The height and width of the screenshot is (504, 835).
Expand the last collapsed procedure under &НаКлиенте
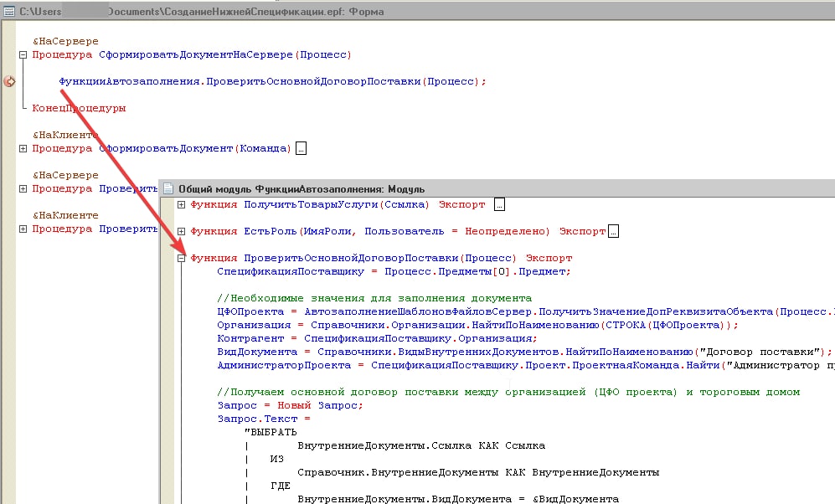point(23,229)
